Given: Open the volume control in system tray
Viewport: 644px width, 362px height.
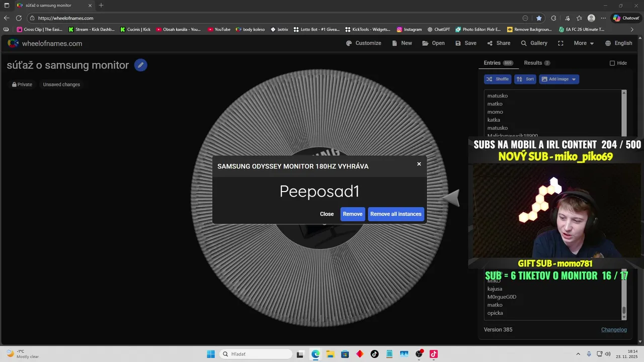Looking at the screenshot, I should 607,354.
